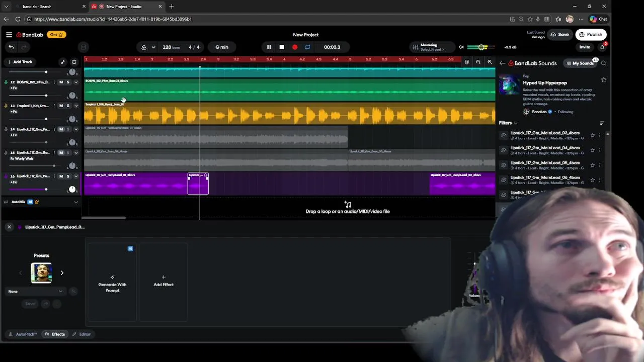Screen dimensions: 644x362
Task: Adjust track 16 pan knob
Action: click(x=72, y=190)
